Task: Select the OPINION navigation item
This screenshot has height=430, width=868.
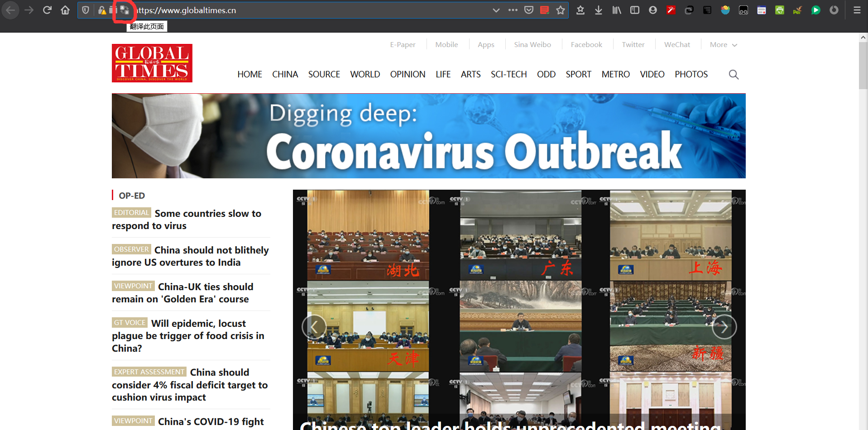Action: click(x=408, y=74)
